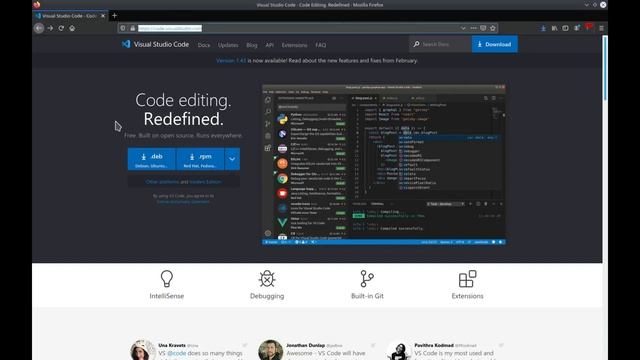Open the Updates navigation item
This screenshot has height=360, width=640.
point(228,45)
